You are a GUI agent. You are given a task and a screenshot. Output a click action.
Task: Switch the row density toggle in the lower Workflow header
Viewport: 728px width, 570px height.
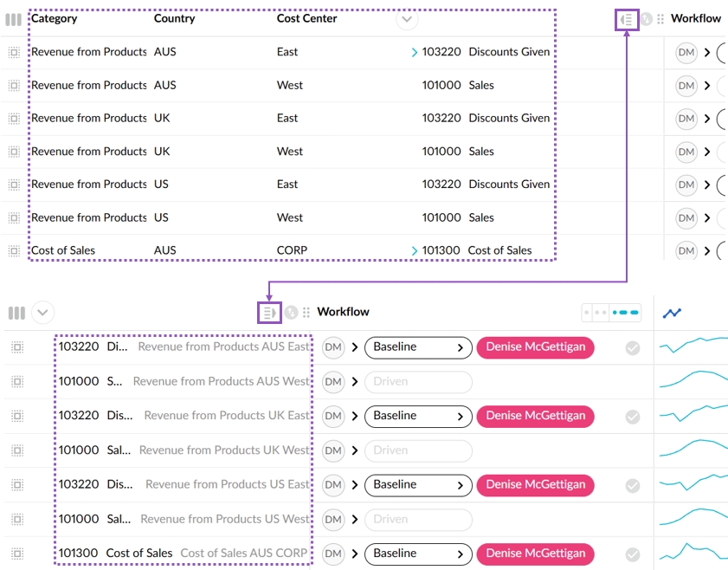point(612,312)
